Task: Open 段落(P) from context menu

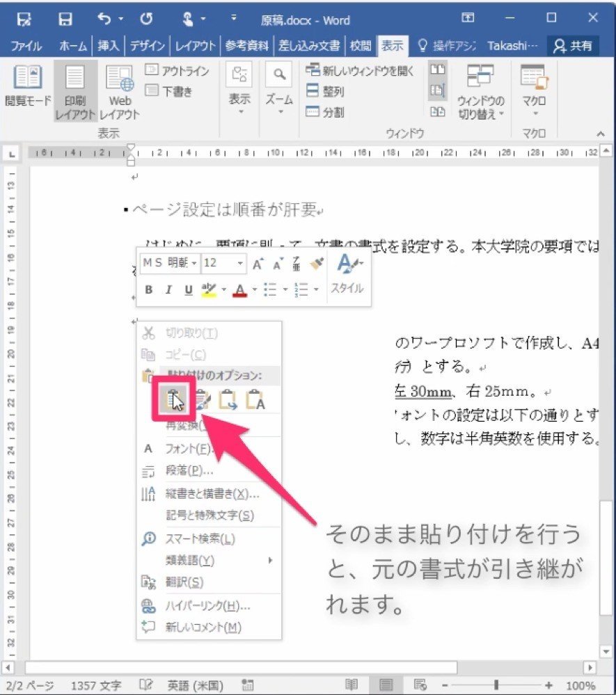Action: click(209, 471)
